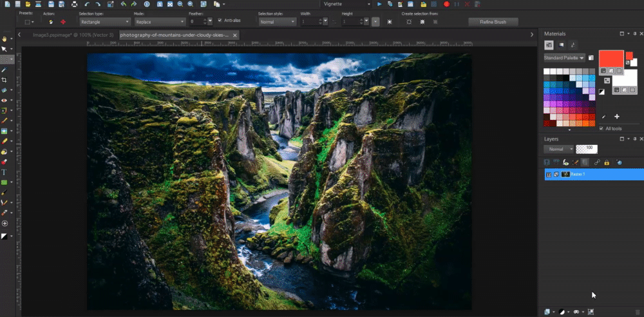
Task: Open the Selection style Normal dropdown
Action: (278, 22)
